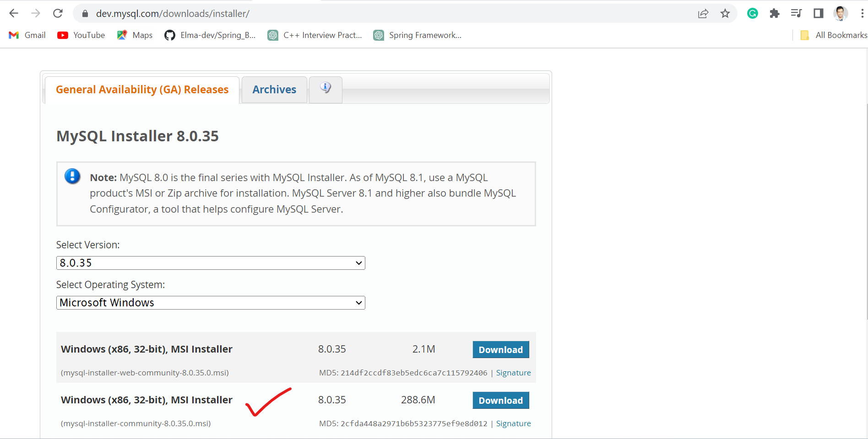The height and width of the screenshot is (439, 868).
Task: Toggle the browser side panel
Action: [x=818, y=13]
